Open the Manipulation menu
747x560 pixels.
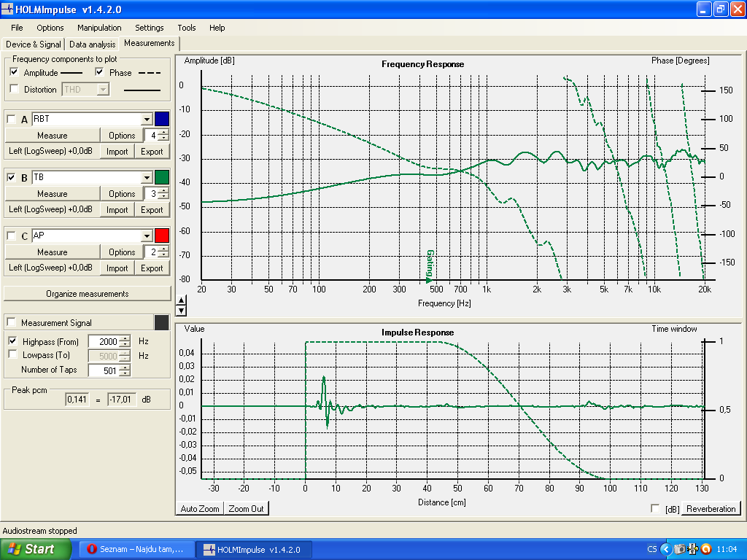pyautogui.click(x=99, y=28)
